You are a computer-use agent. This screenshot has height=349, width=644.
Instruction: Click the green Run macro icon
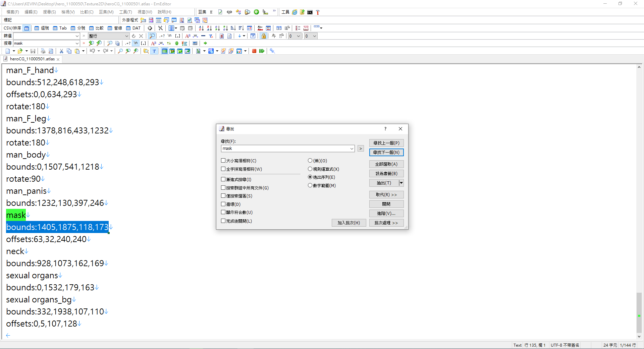click(262, 51)
